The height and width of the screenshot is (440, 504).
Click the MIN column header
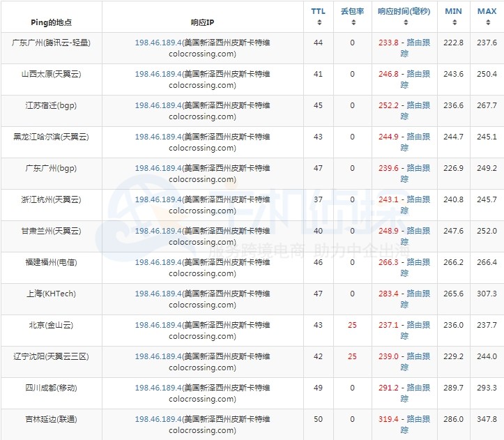[x=453, y=11]
